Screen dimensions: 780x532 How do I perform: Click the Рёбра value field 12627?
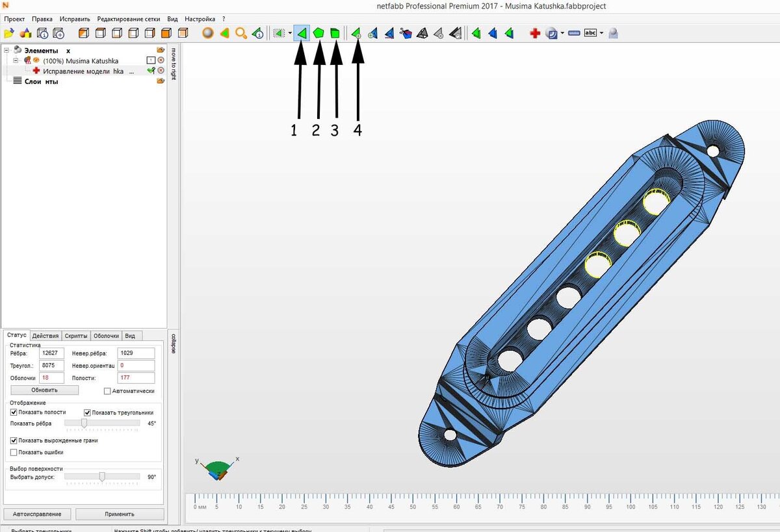(x=51, y=353)
